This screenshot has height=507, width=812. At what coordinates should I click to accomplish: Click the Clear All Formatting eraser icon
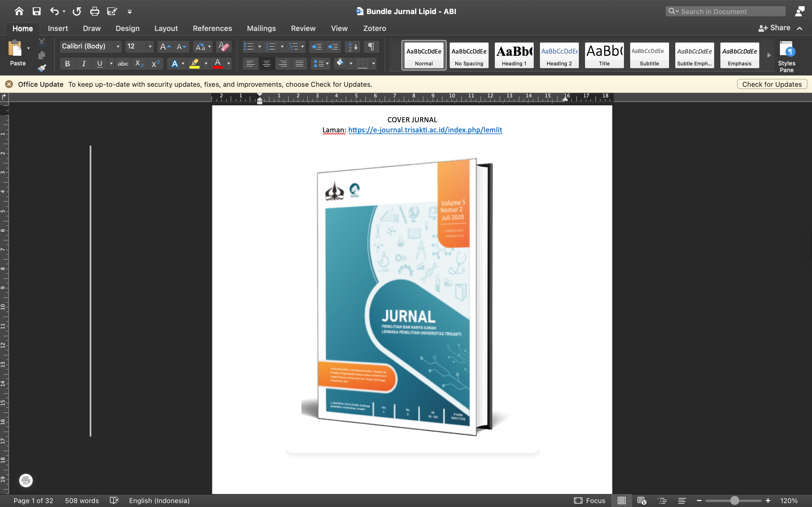[x=224, y=46]
